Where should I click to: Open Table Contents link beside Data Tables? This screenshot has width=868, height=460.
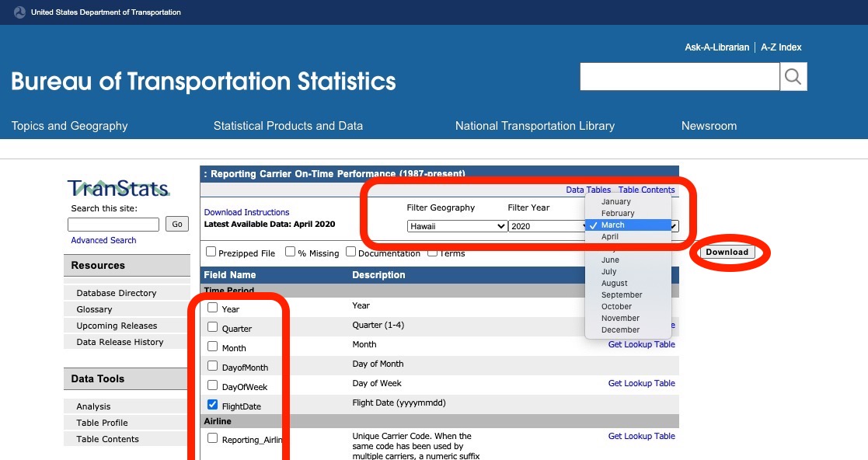(647, 190)
